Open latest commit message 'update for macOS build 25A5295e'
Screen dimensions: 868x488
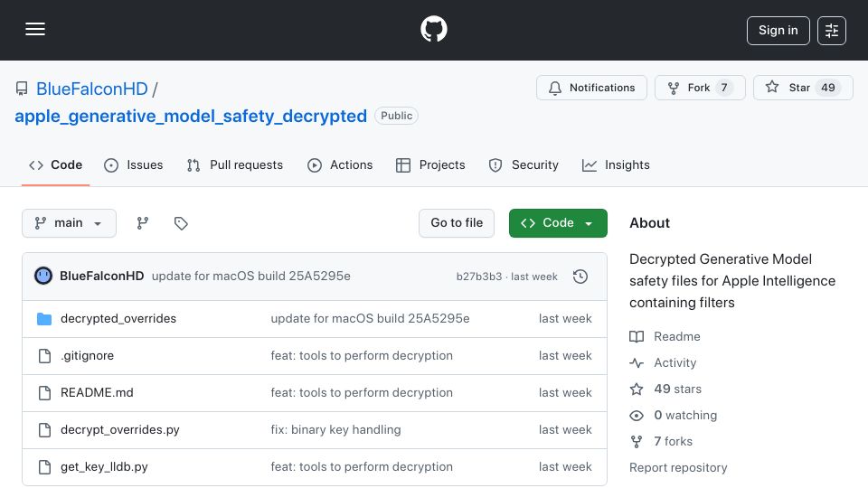[250, 276]
